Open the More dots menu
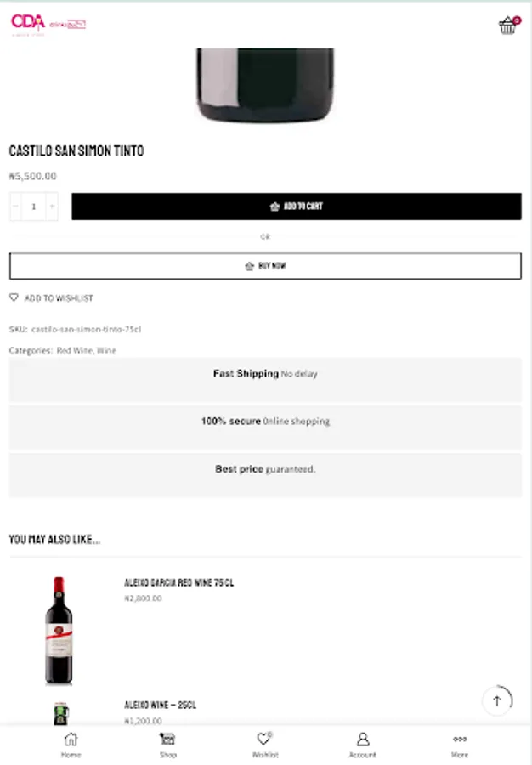 click(460, 745)
